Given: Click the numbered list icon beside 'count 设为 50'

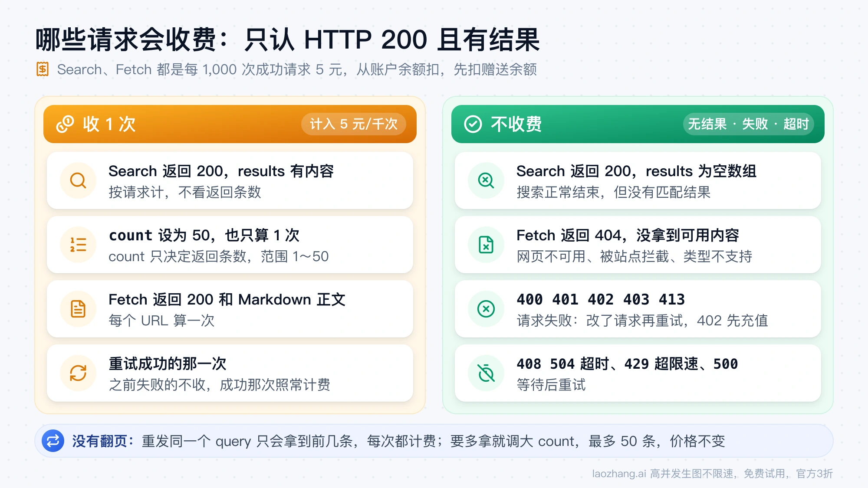Looking at the screenshot, I should click(x=78, y=245).
